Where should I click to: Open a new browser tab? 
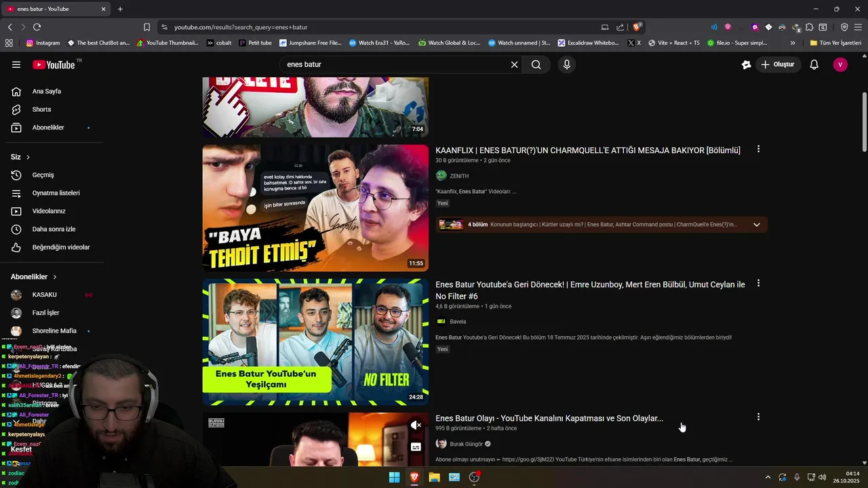coord(120,9)
